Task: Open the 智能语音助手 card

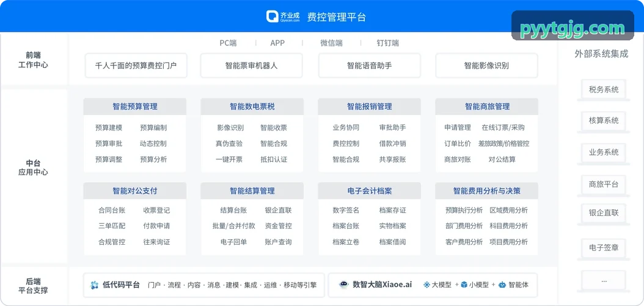Action: (x=369, y=65)
